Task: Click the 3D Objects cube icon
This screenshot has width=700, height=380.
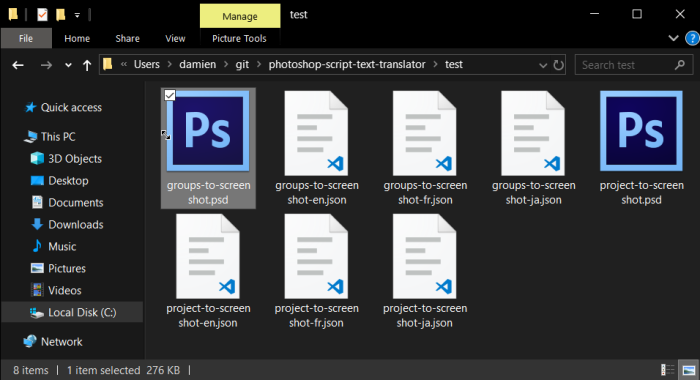Action: tap(37, 159)
